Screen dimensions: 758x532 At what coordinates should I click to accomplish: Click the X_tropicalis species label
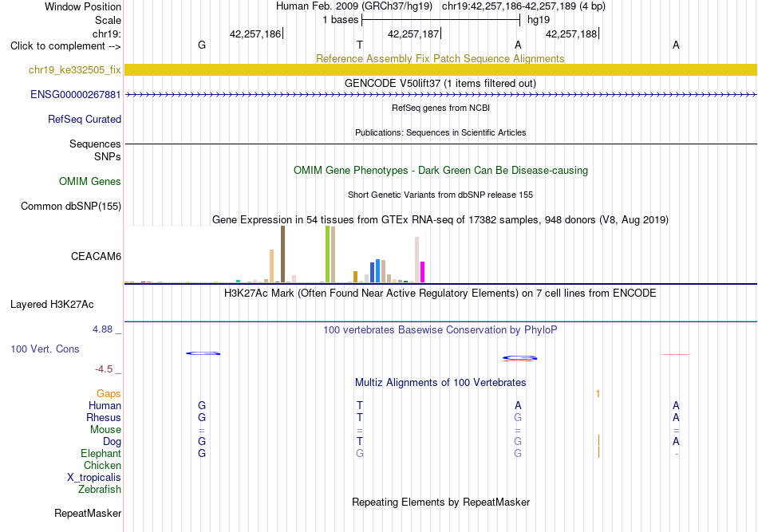click(x=94, y=478)
